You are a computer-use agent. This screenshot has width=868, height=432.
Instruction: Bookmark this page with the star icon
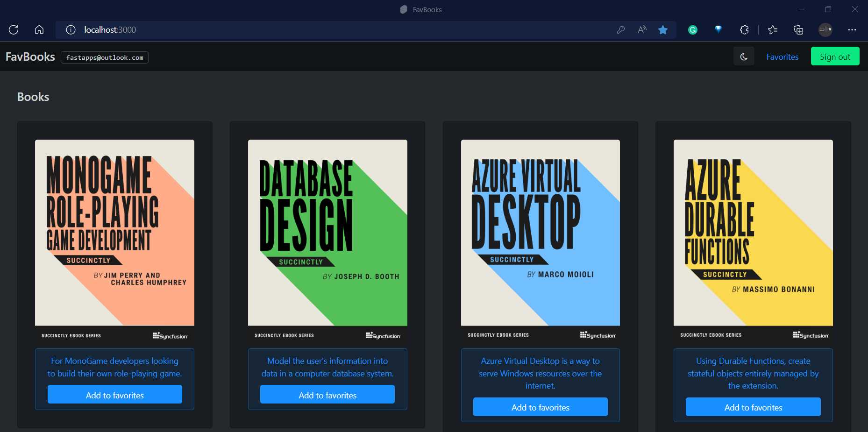point(663,29)
